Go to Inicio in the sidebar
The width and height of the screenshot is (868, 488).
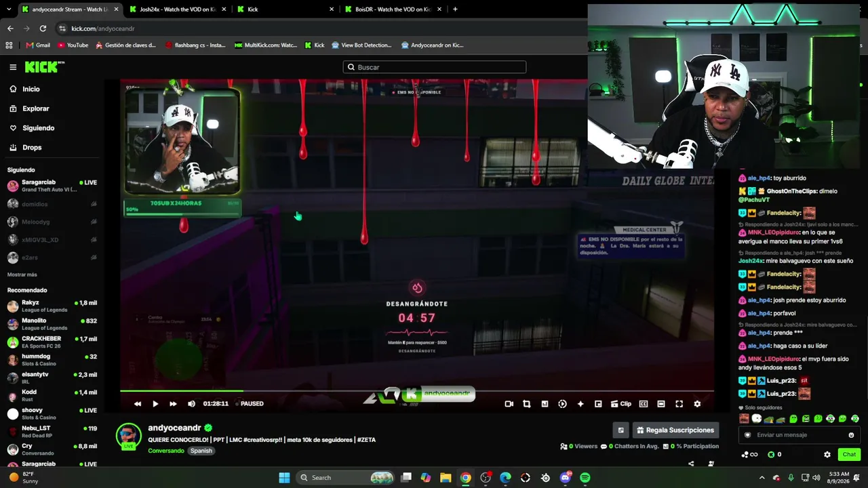pyautogui.click(x=31, y=89)
